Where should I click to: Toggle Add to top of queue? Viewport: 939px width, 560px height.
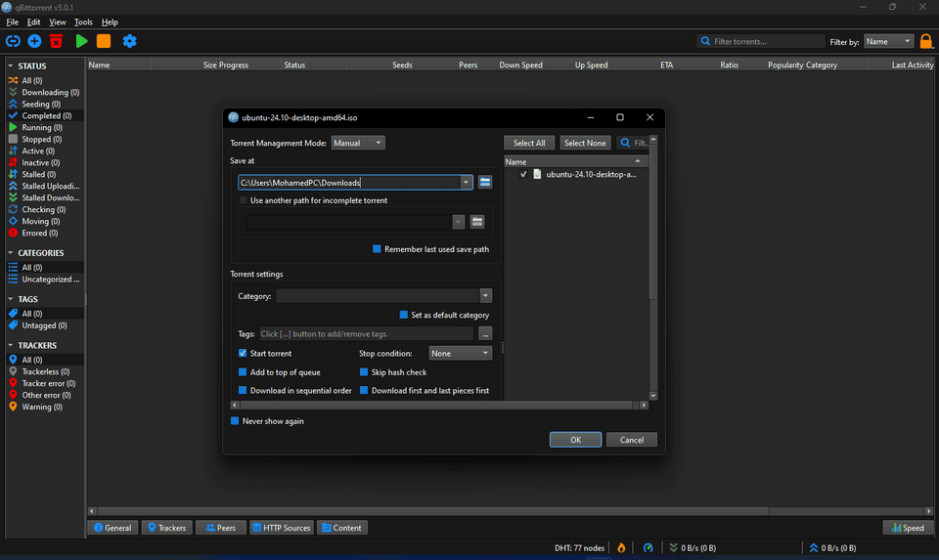[x=243, y=372]
